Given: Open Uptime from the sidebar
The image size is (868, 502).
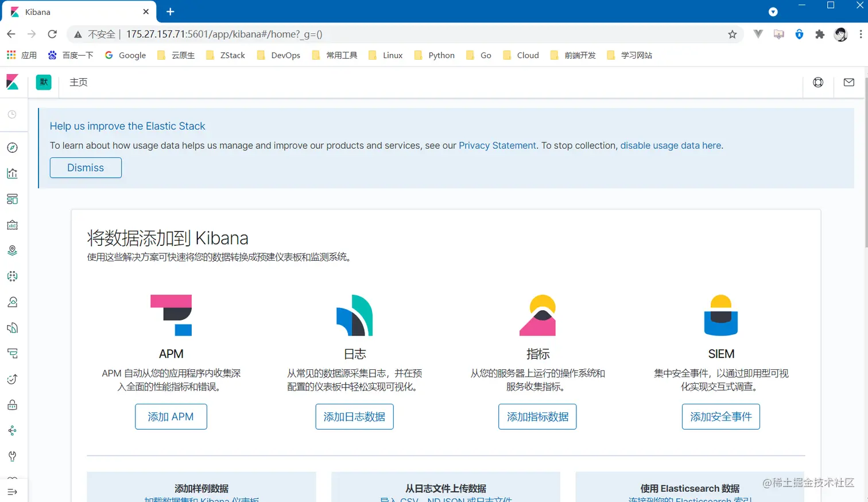Looking at the screenshot, I should 12,379.
